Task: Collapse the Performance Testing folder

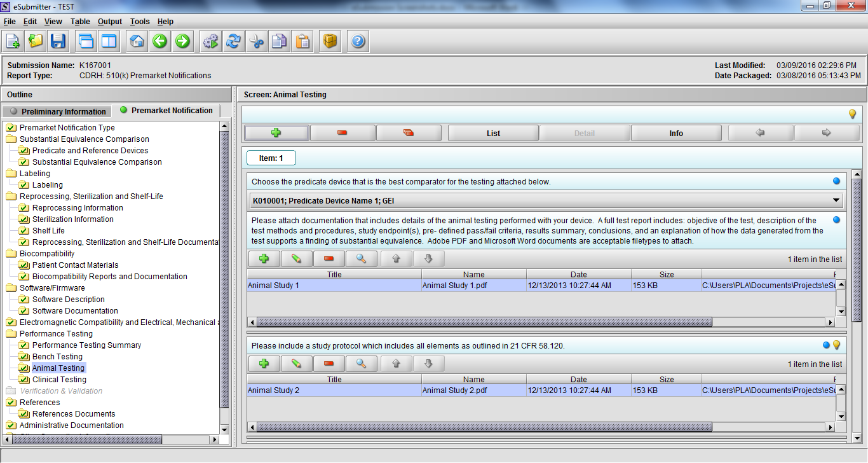Action: pos(11,334)
